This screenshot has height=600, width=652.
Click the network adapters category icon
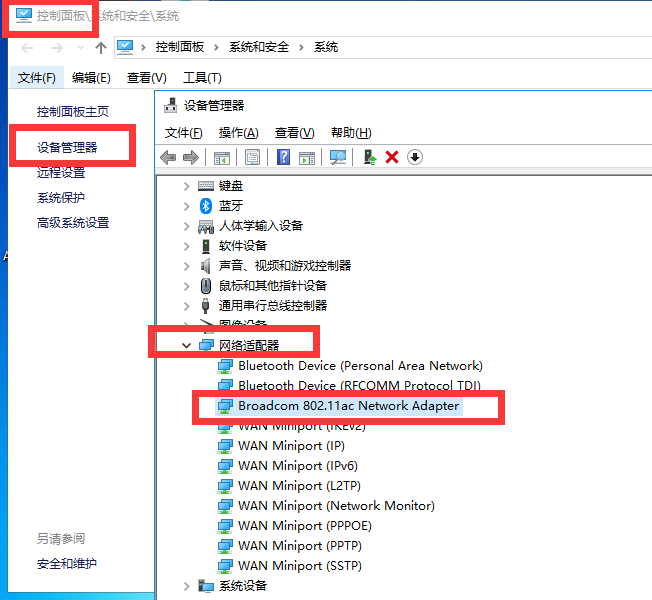206,345
